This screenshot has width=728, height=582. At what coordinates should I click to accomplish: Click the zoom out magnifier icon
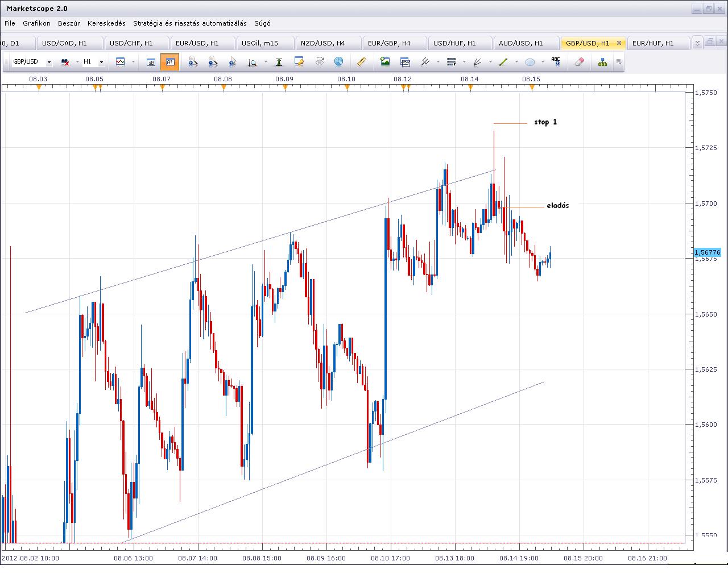pyautogui.click(x=213, y=62)
